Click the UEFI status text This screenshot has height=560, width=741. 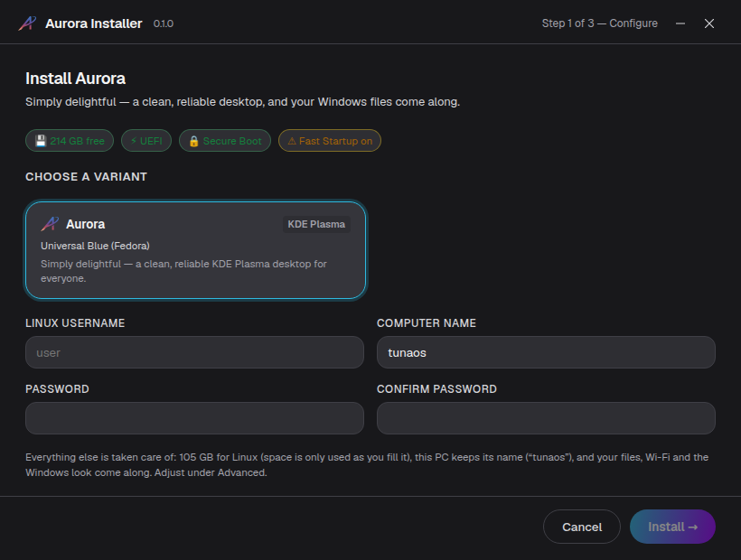[x=151, y=141]
